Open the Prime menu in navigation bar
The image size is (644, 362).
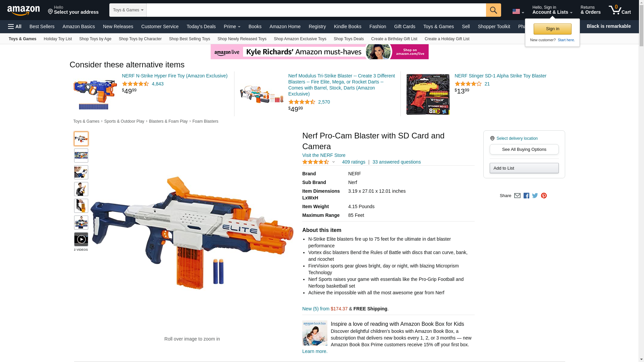pos(232,26)
